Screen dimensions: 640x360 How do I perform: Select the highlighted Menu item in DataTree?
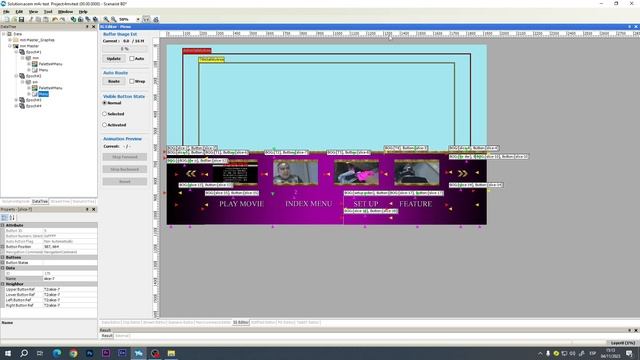pos(43,94)
